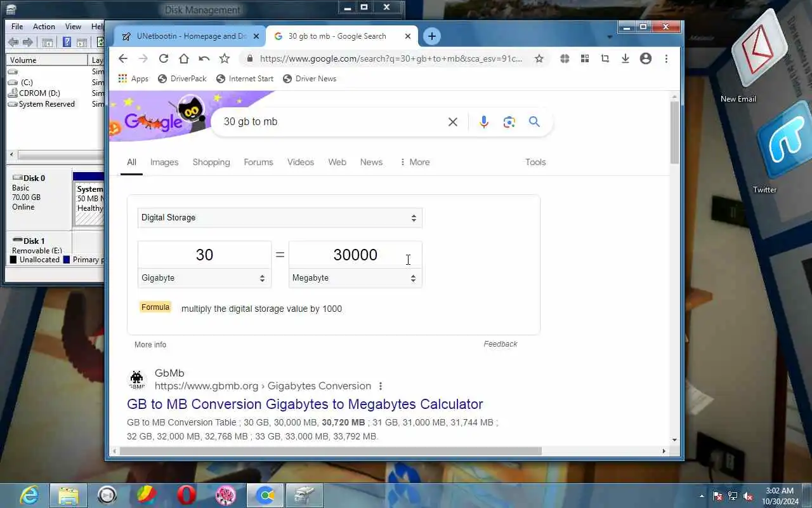
Task: Click the 30000 megabyte value field
Action: 355,255
